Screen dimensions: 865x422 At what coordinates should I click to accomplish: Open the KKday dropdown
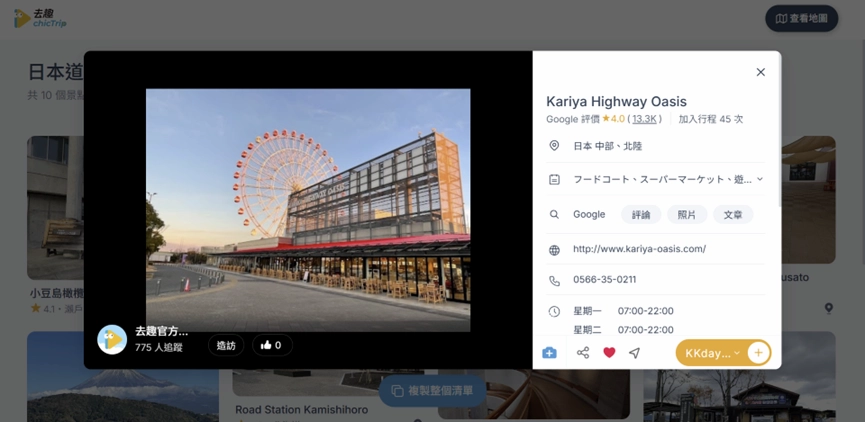tap(712, 353)
